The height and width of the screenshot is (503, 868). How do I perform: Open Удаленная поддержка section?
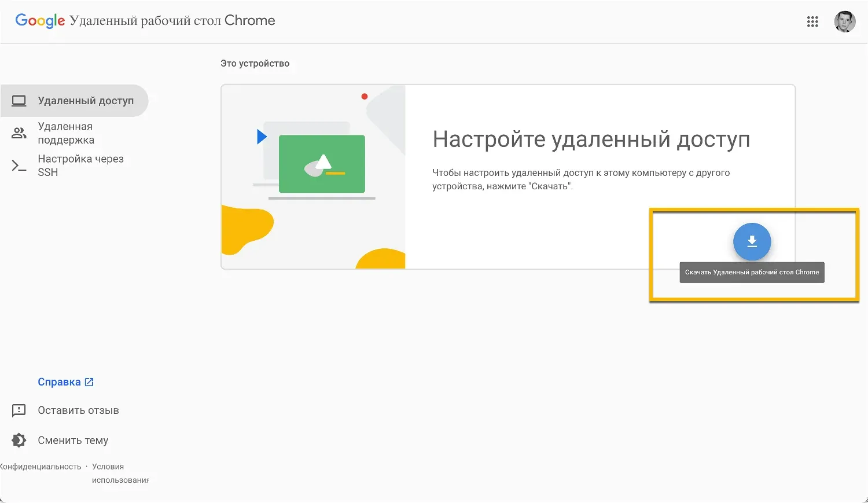[75, 133]
